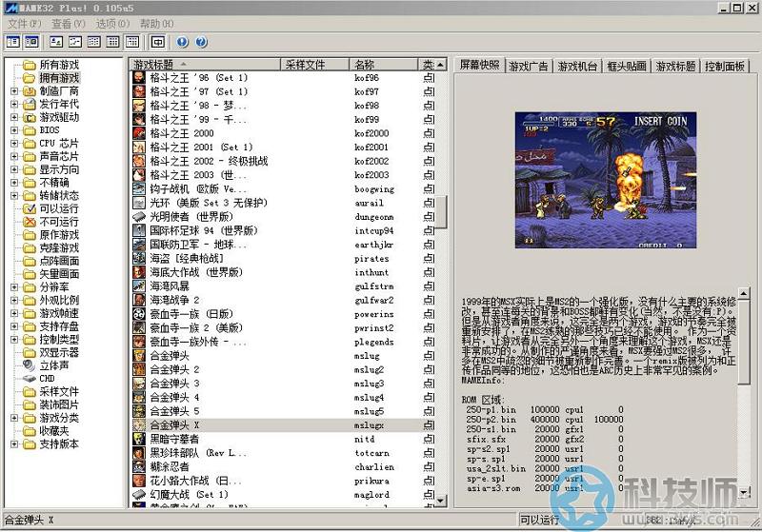This screenshot has width=762, height=532.
Task: Expand the 声音芯片 tree node
Action: pyautogui.click(x=14, y=156)
